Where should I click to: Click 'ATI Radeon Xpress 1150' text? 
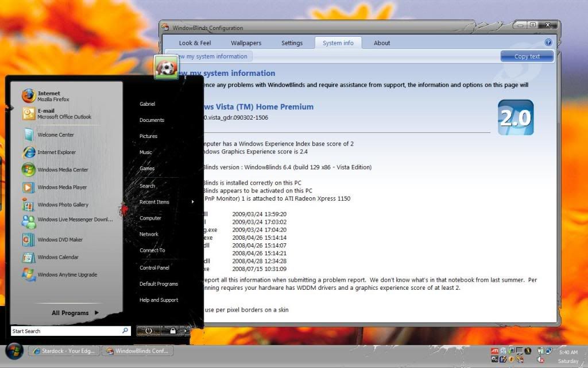point(318,198)
